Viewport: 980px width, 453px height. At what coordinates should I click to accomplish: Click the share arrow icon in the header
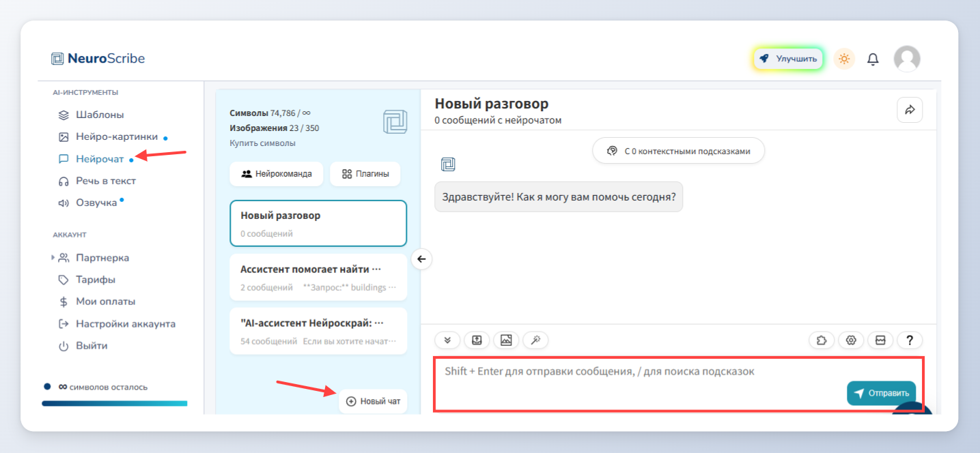[910, 110]
